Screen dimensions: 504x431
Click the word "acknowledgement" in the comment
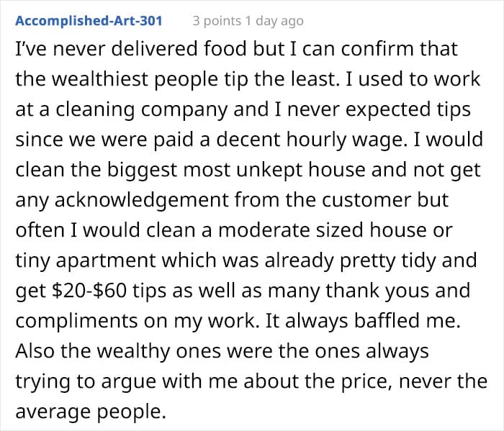coord(141,200)
